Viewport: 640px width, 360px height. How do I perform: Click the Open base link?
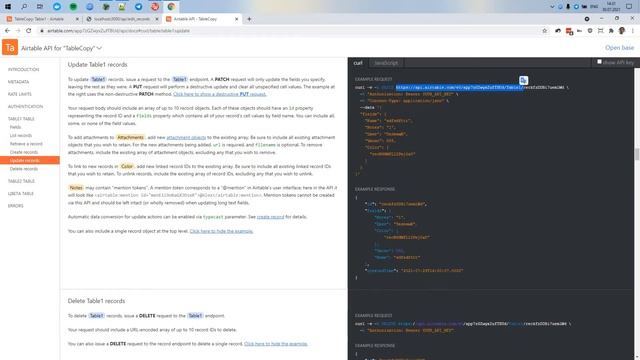click(619, 48)
